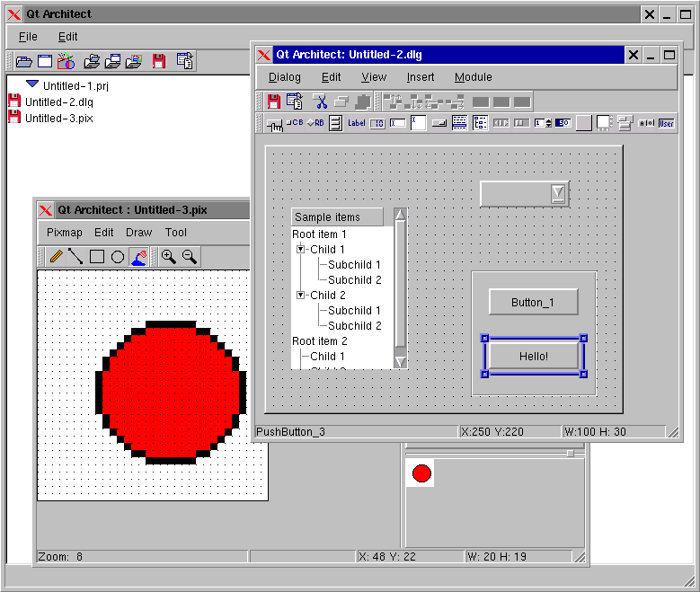Open the Insert menu
Screen dimensions: 700x592
click(420, 77)
